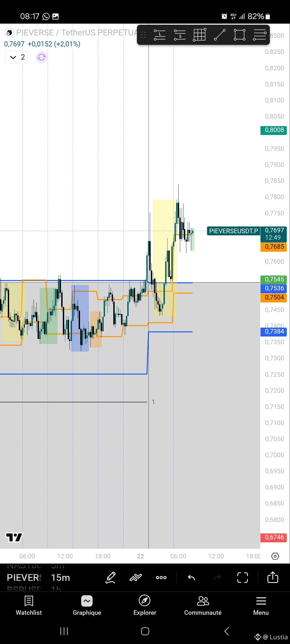
Task: Open the Communauté tab
Action: (x=203, y=605)
